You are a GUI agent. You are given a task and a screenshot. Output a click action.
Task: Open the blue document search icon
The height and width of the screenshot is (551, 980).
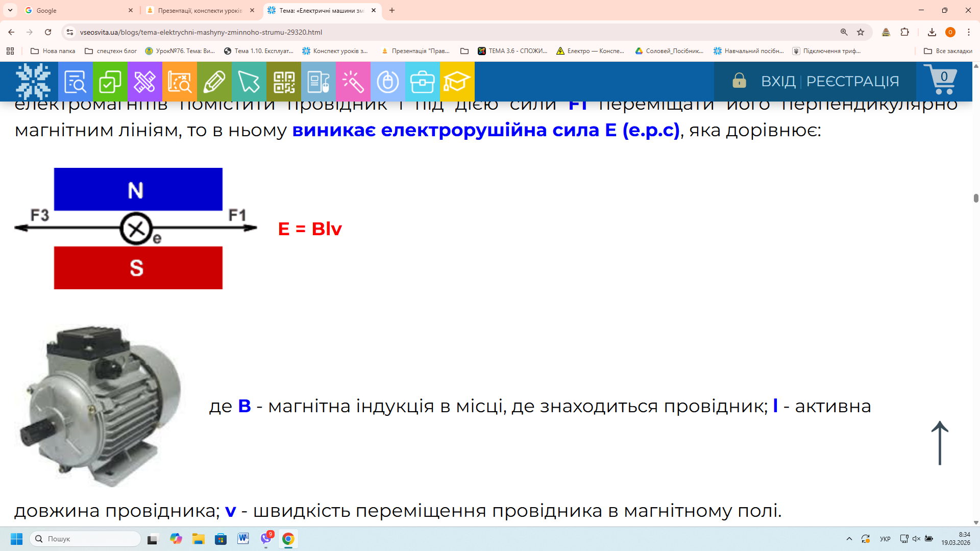(75, 82)
